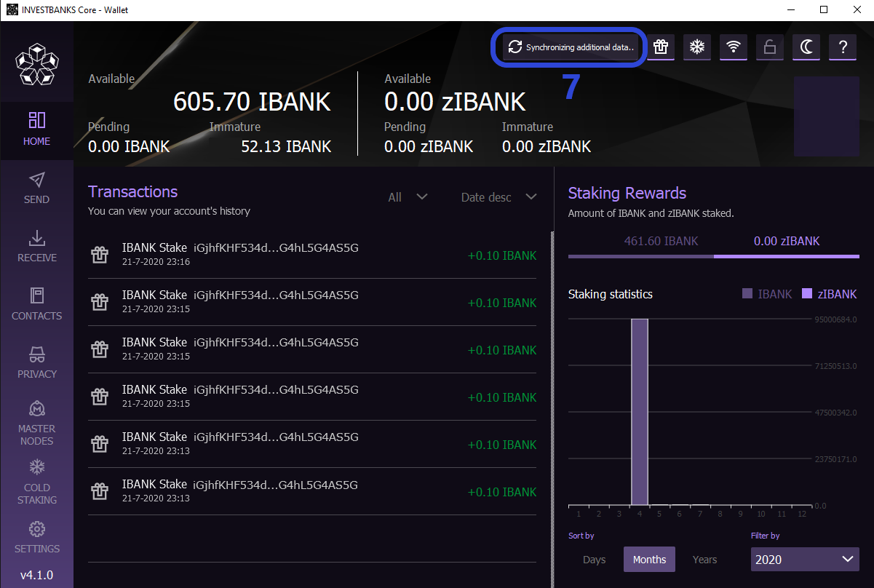Open the IBANK Stake transaction at 23:16

tap(313, 255)
